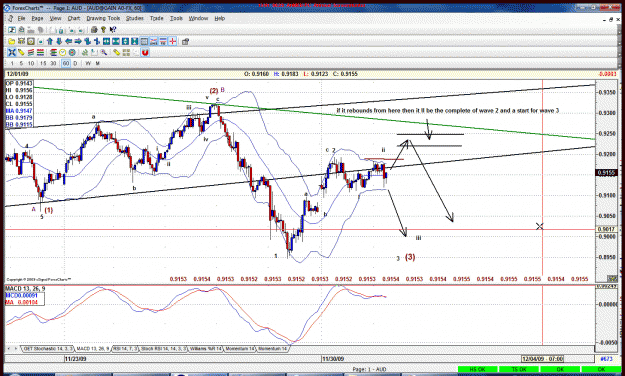625x376 pixels.
Task: Click the blue right arrow scroll icon
Action: pyautogui.click(x=78, y=41)
